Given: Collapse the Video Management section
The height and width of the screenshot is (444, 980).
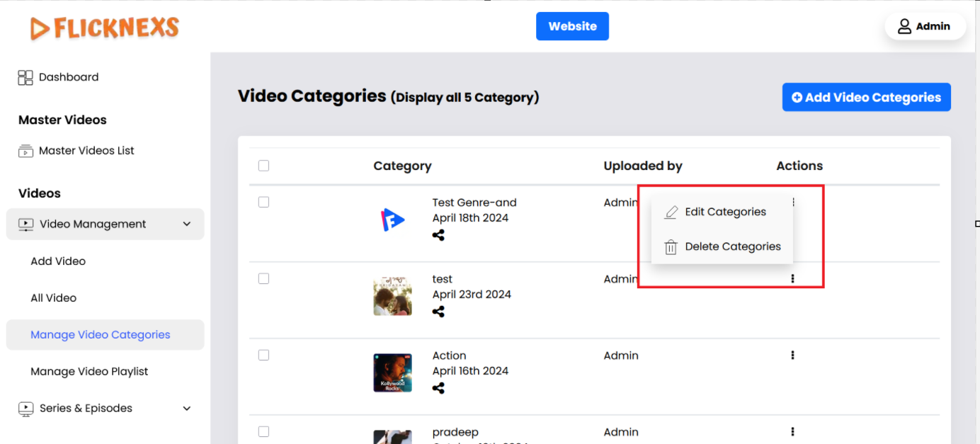Looking at the screenshot, I should [x=187, y=224].
